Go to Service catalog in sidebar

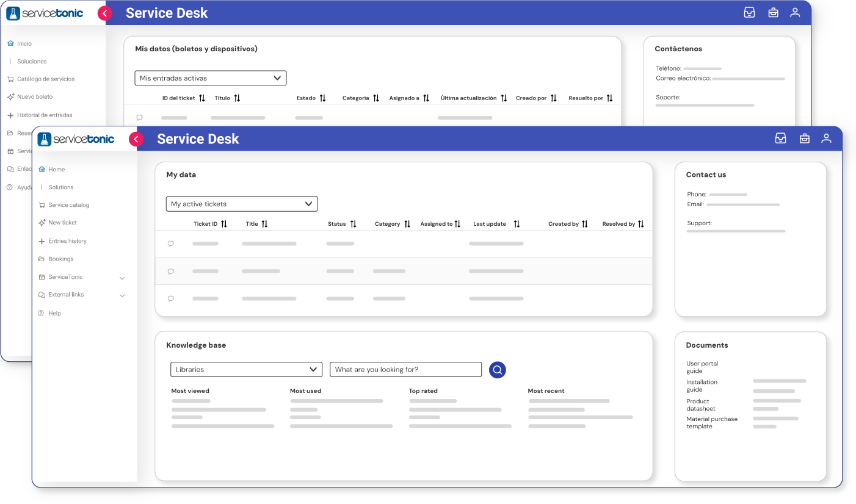(x=69, y=205)
